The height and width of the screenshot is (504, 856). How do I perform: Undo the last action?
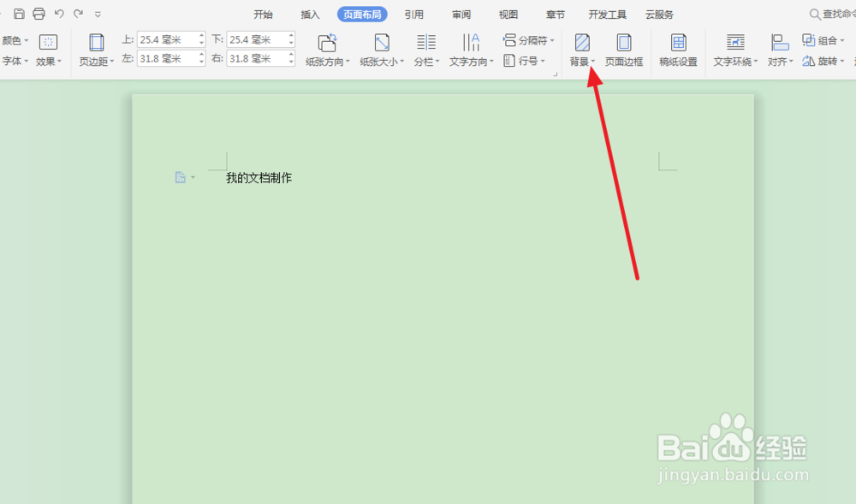[59, 14]
